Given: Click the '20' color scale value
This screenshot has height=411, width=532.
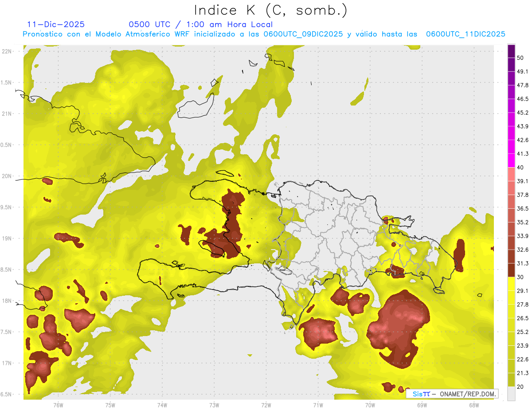Looking at the screenshot, I should (x=521, y=387).
